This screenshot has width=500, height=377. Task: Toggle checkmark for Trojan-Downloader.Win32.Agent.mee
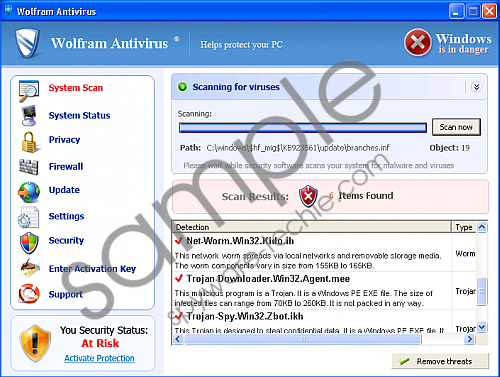click(179, 278)
